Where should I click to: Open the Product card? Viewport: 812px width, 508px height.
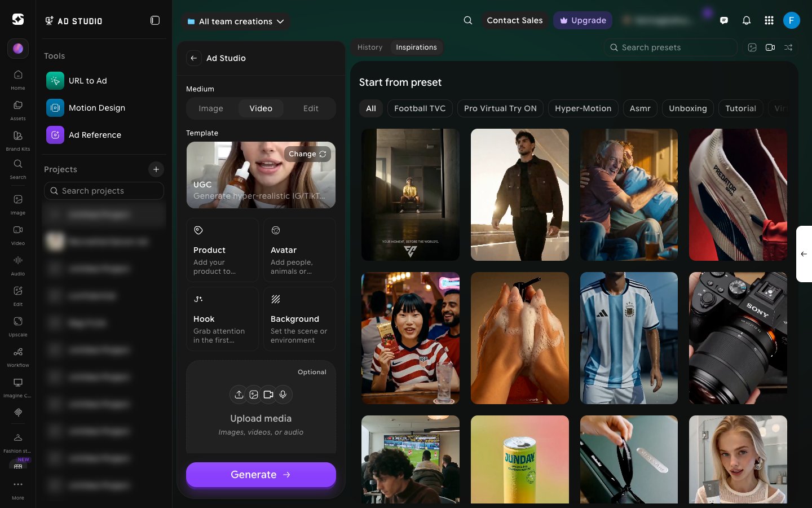click(x=222, y=250)
